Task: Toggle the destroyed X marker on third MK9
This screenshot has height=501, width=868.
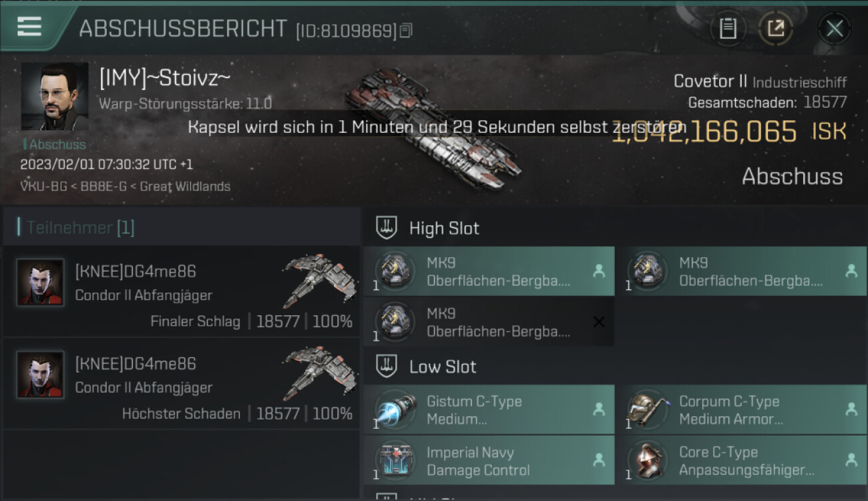Action: [x=599, y=322]
